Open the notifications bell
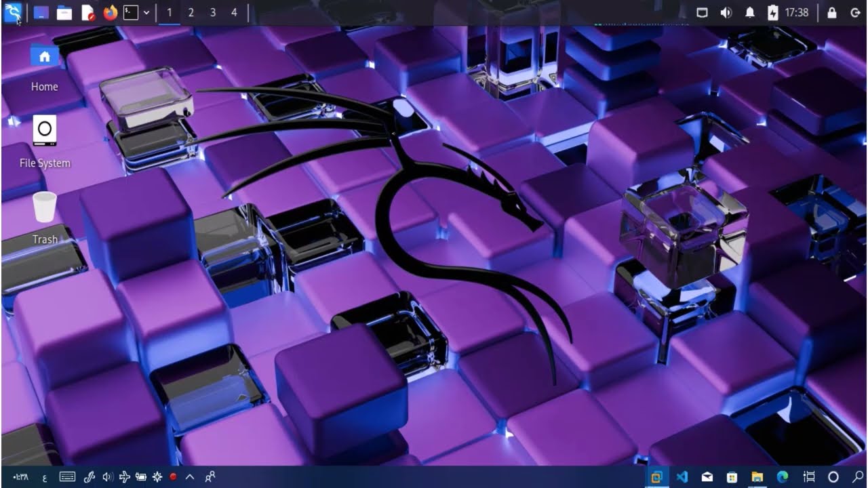Screen dimensions: 868x488 tap(750, 12)
